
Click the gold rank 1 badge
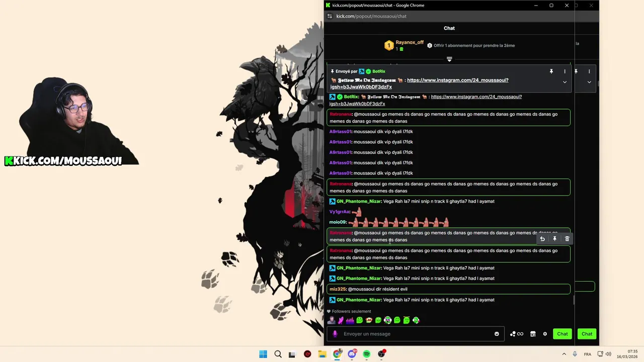[x=388, y=45]
